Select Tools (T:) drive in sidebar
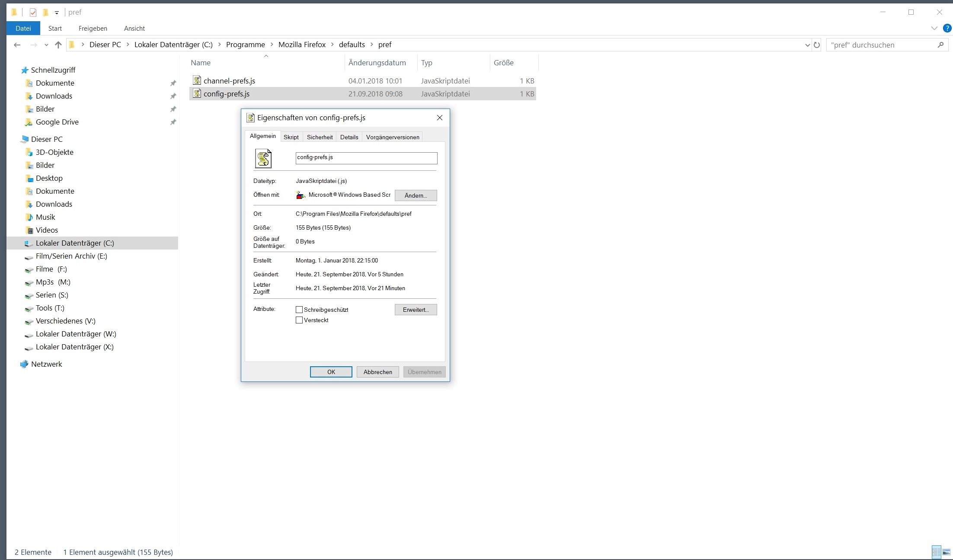 coord(50,308)
